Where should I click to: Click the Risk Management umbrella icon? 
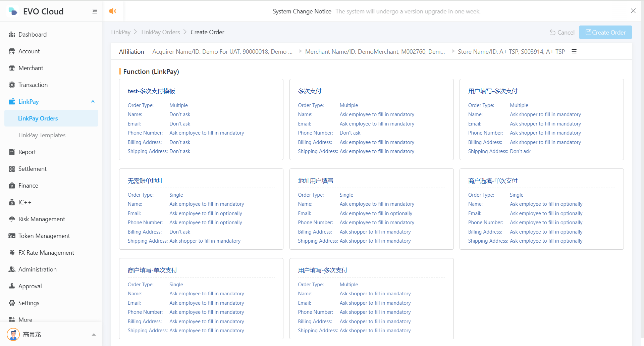(x=12, y=219)
